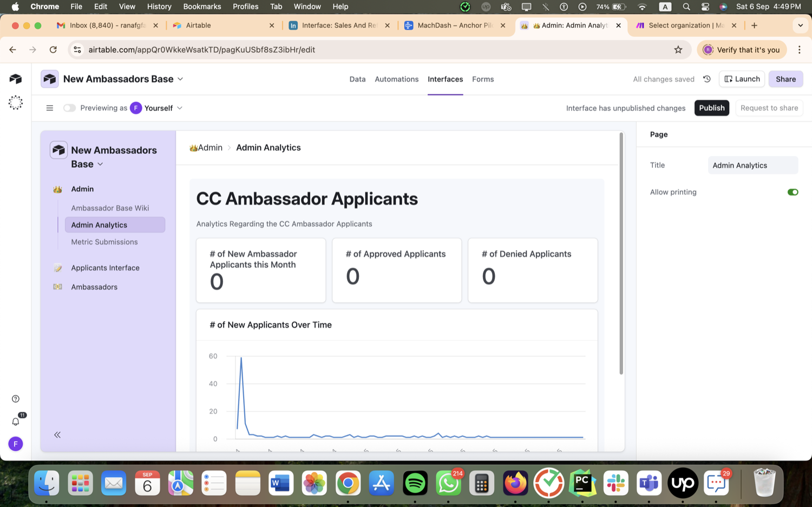The width and height of the screenshot is (812, 507).
Task: Open Ambassador Base Wiki page
Action: [x=110, y=208]
